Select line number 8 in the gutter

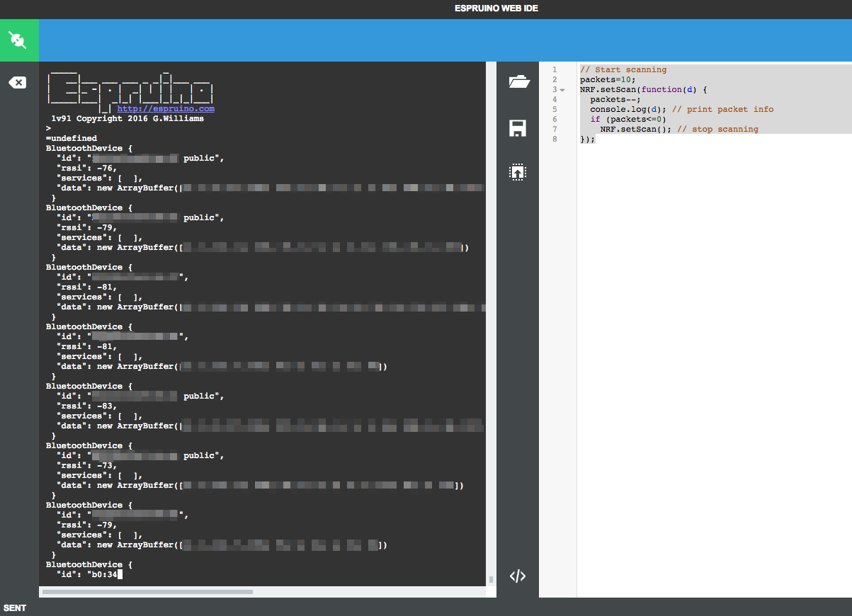[x=555, y=139]
